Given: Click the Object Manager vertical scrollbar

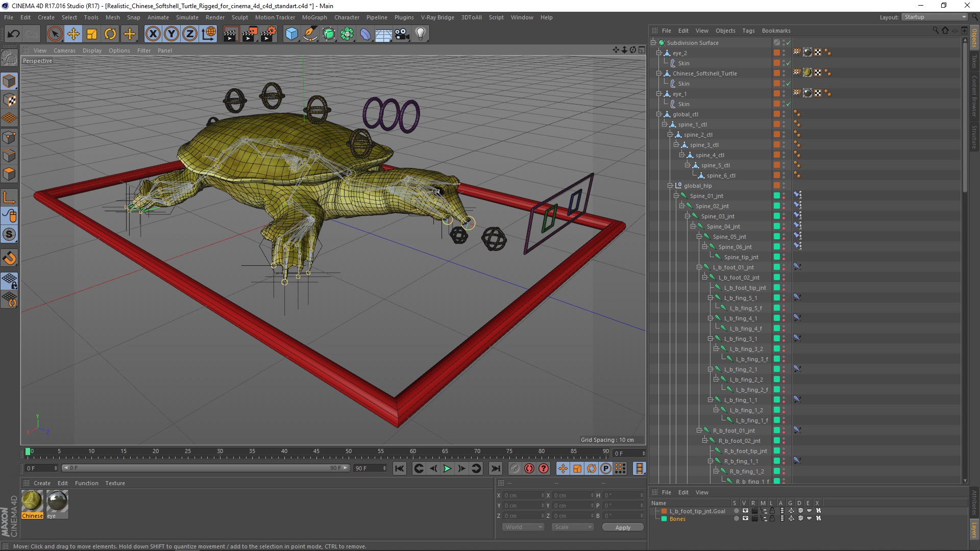Looking at the screenshot, I should pos(965,117).
